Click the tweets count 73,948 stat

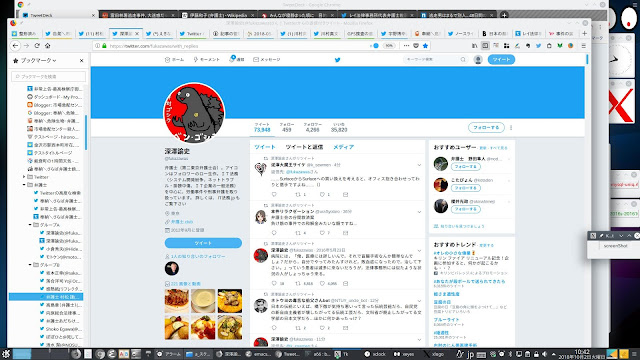click(x=262, y=127)
